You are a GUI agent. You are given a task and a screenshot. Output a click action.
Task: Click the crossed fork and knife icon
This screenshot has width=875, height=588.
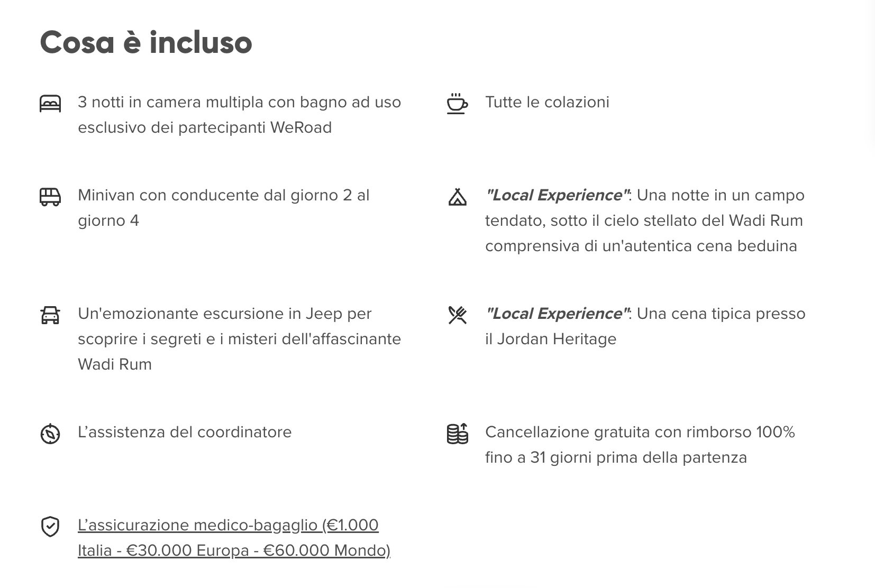point(457,315)
